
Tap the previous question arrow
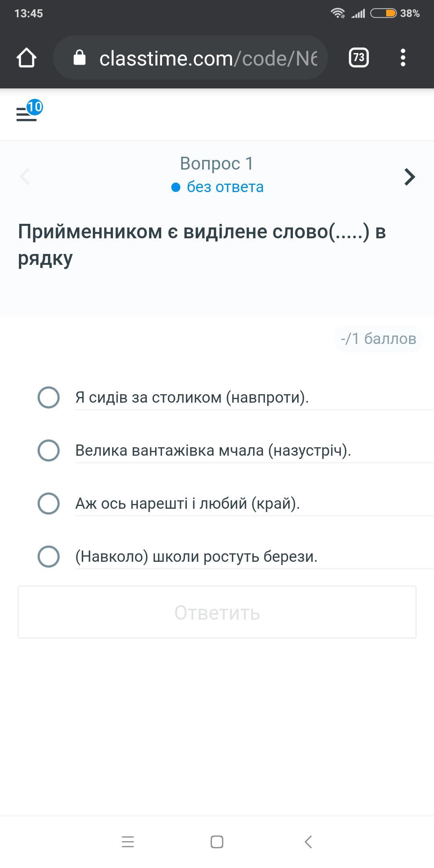(25, 177)
